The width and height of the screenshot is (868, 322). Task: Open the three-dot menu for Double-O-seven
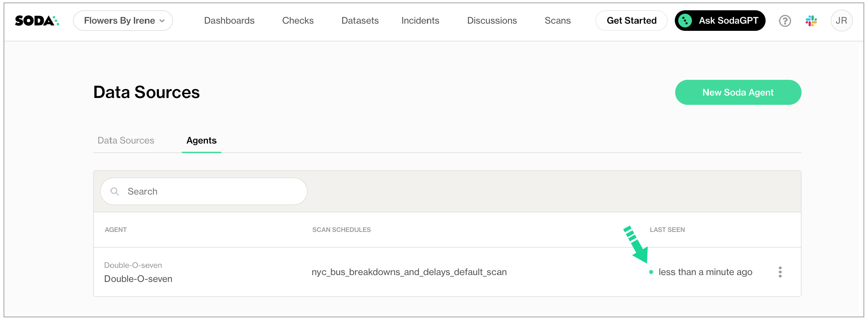pyautogui.click(x=780, y=272)
